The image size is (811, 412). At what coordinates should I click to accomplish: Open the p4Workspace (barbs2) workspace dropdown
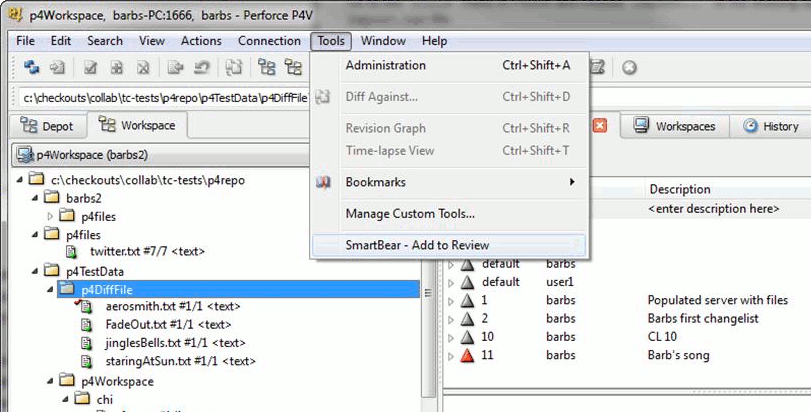click(x=160, y=155)
